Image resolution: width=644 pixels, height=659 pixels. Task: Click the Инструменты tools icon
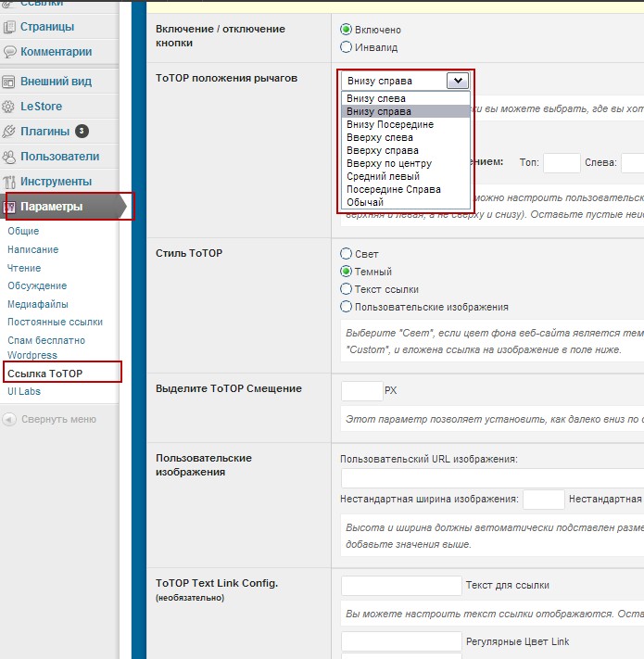[9, 182]
